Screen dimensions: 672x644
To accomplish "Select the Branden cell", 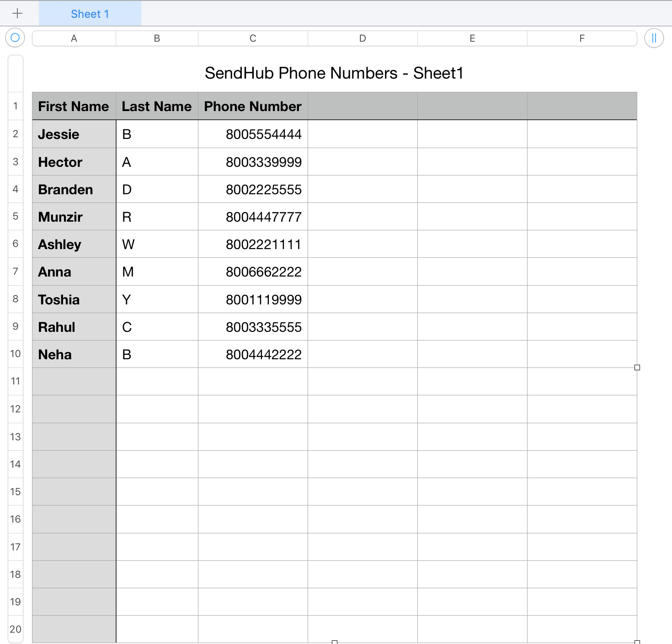I will 74,189.
